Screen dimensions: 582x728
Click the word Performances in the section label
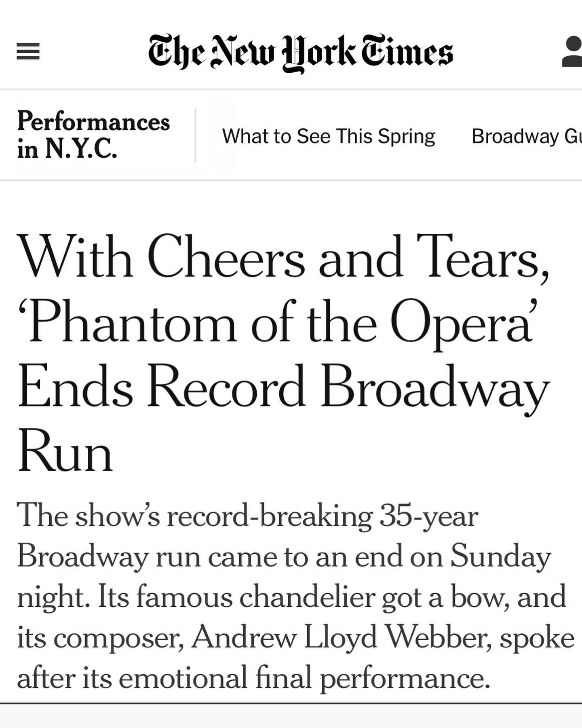coord(93,122)
